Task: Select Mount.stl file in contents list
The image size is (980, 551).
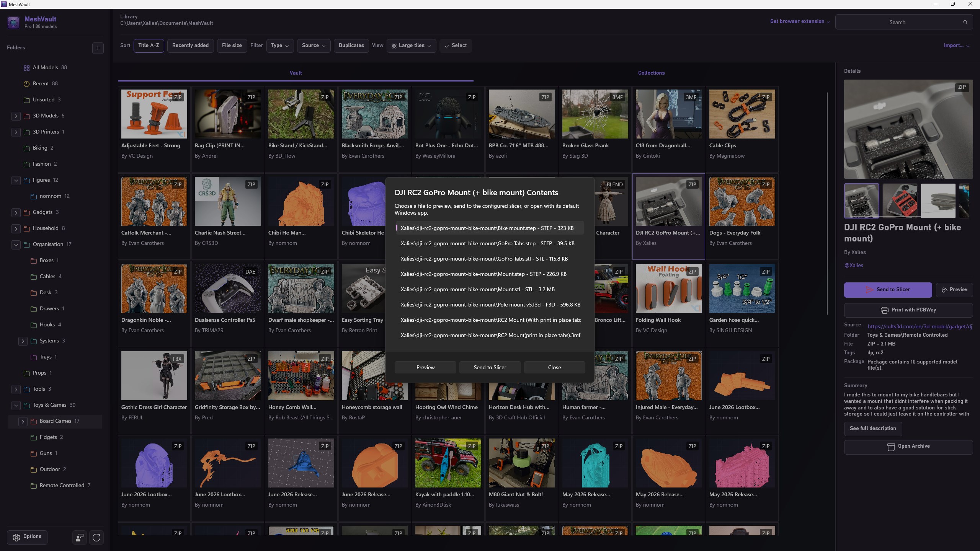Action: pos(489,289)
